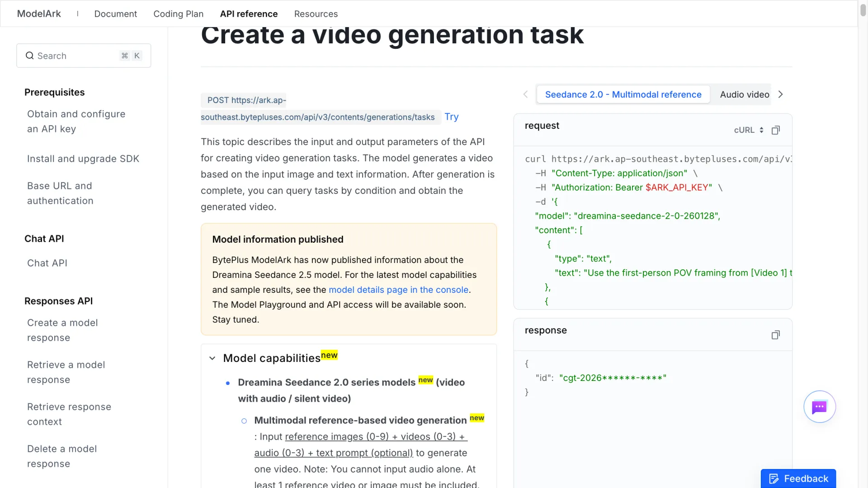
Task: Open Install and upgrade SDK page
Action: tap(83, 159)
